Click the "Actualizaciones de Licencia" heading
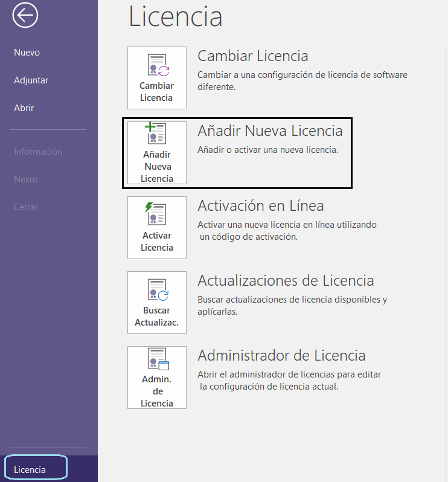Viewport: 448px width, 482px height. [x=286, y=281]
